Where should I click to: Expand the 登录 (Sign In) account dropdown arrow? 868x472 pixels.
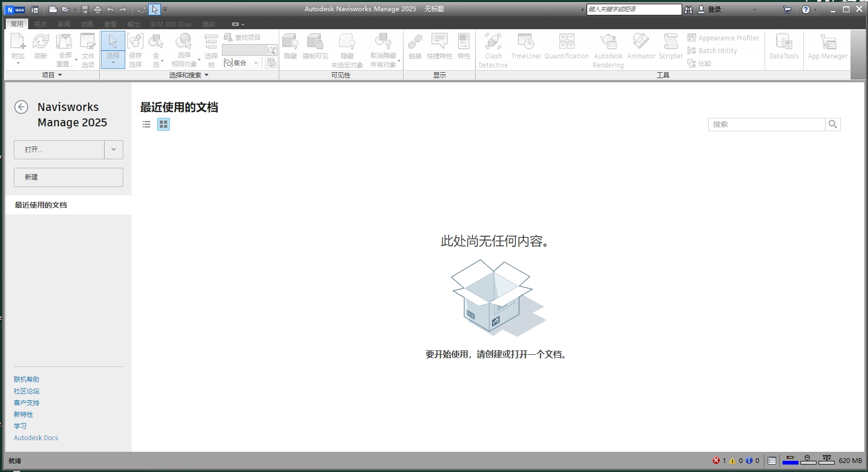point(754,10)
